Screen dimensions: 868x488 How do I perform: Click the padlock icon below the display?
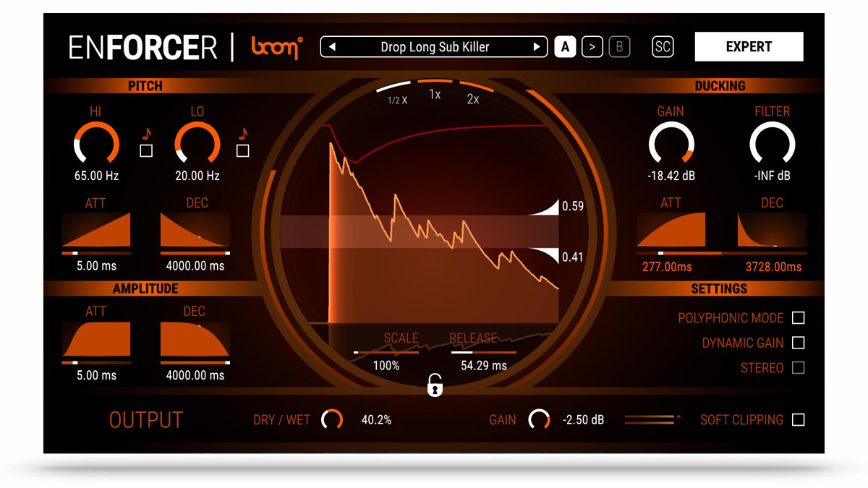pos(434,386)
